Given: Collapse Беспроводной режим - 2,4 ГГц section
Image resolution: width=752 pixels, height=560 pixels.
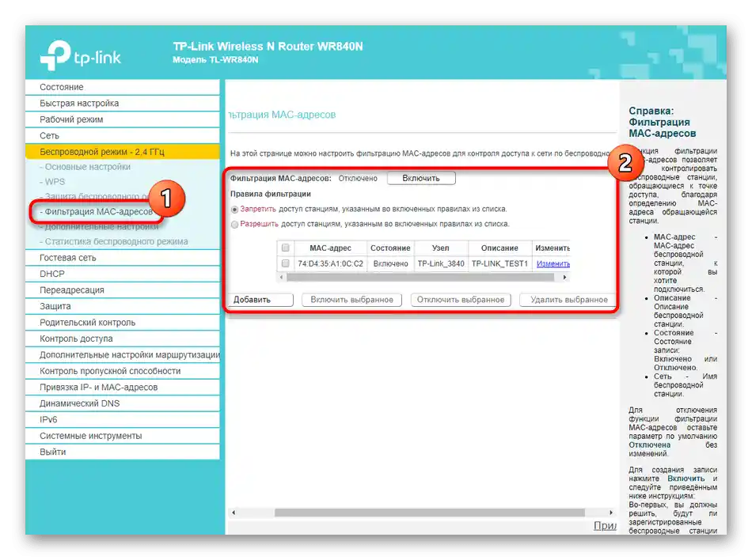Looking at the screenshot, I should 122,152.
